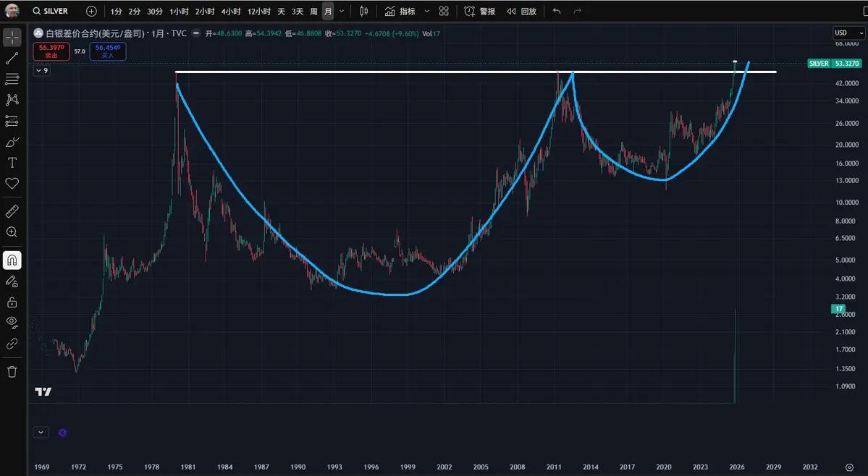Create a 警报 alert
This screenshot has width=868, height=476.
[x=479, y=11]
